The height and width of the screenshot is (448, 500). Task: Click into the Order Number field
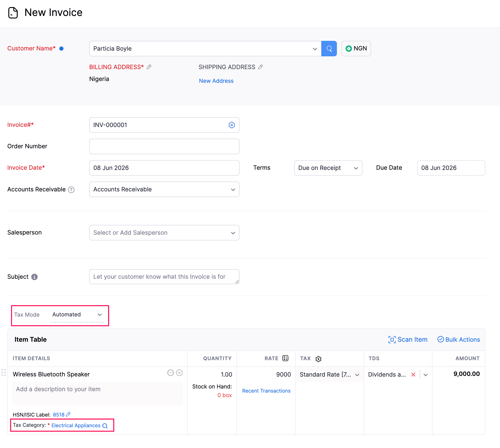click(x=164, y=146)
